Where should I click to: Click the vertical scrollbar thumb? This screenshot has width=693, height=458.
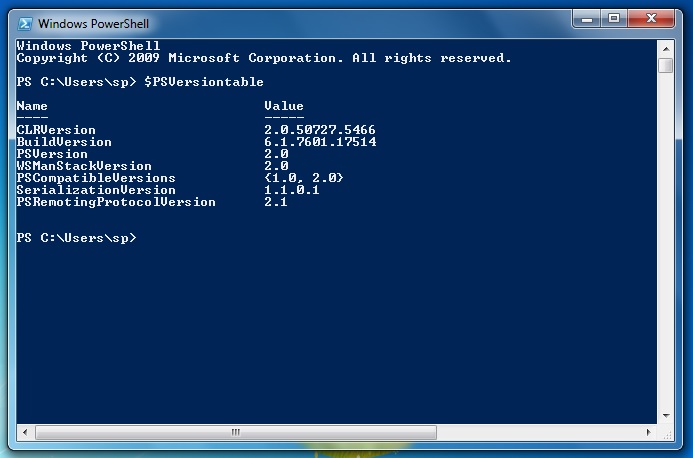pyautogui.click(x=666, y=65)
